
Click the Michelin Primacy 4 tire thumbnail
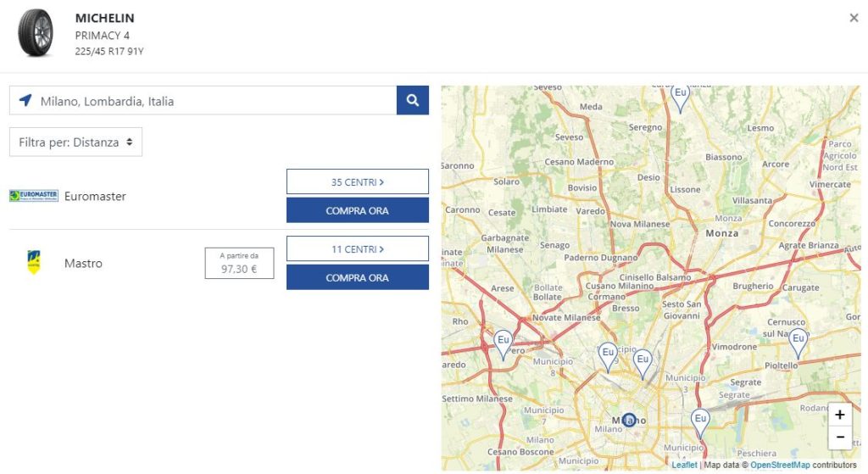tap(36, 34)
